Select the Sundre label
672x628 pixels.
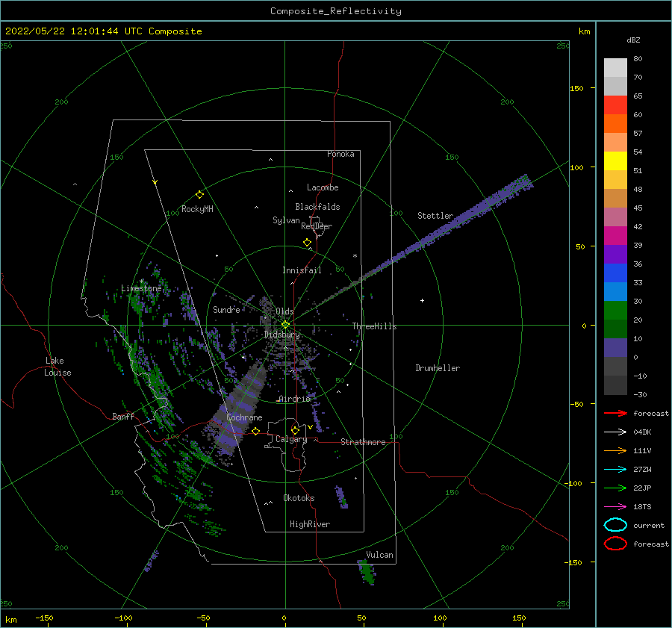[226, 310]
